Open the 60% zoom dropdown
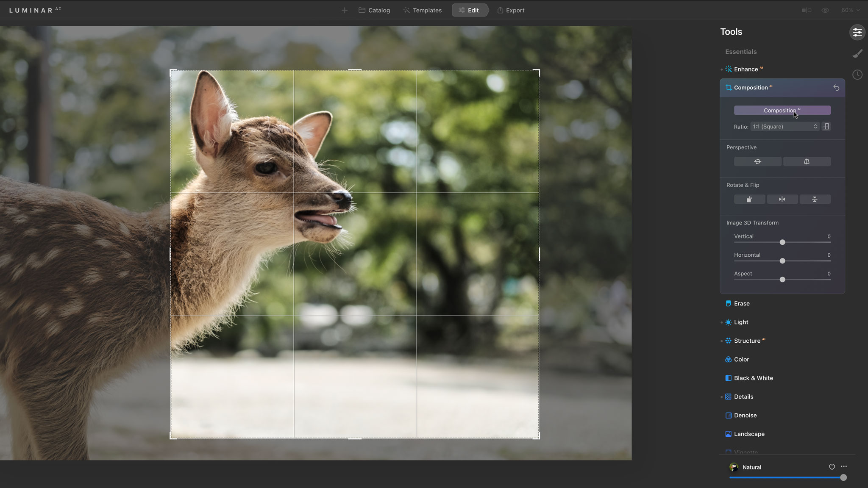This screenshot has width=868, height=488. tap(850, 10)
